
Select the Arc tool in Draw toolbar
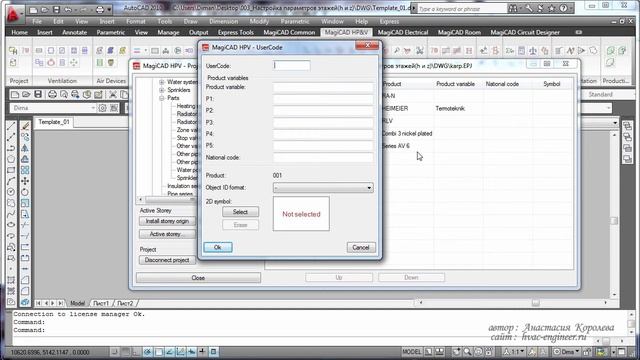click(x=11, y=181)
